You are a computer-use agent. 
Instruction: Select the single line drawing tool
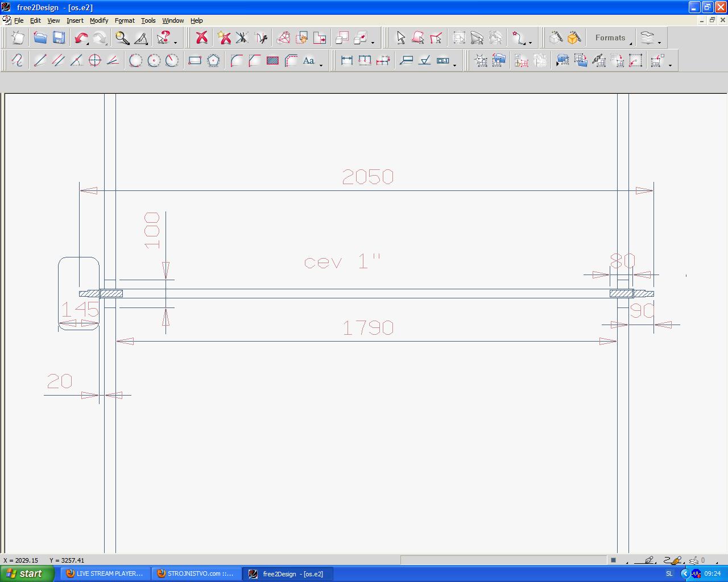(x=39, y=60)
